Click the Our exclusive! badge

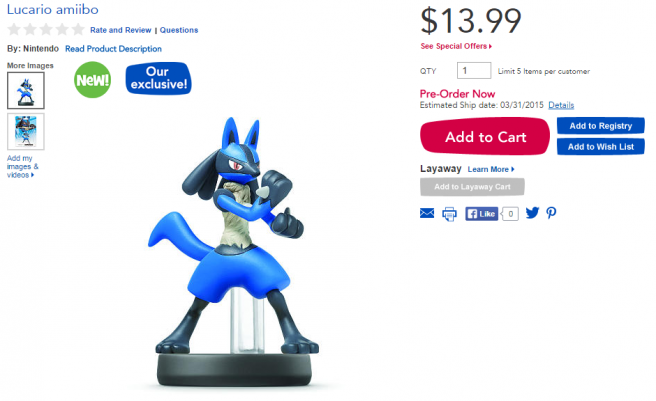[x=158, y=79]
